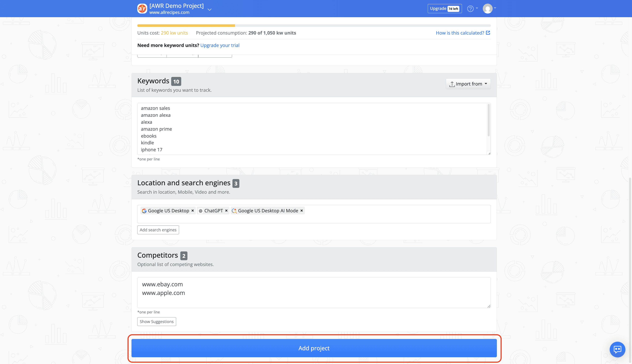Expand the AWR Demo Project switcher chevron

point(210,10)
